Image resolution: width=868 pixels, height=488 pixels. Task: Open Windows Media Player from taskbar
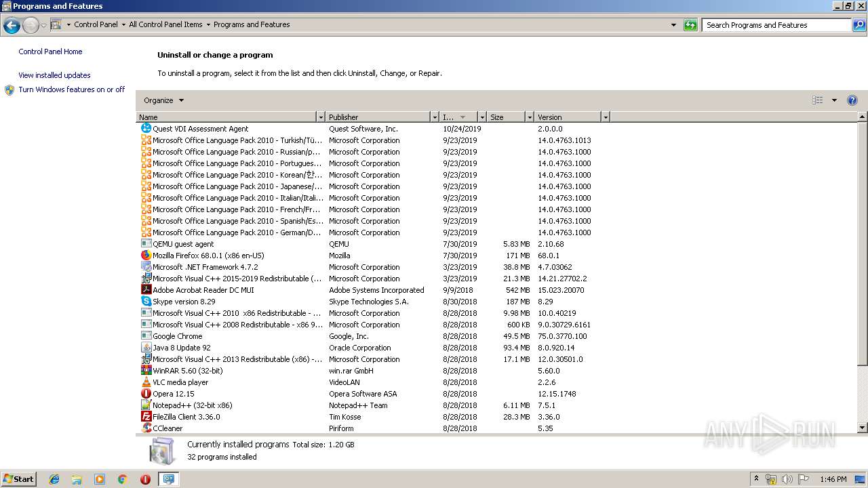(x=100, y=479)
